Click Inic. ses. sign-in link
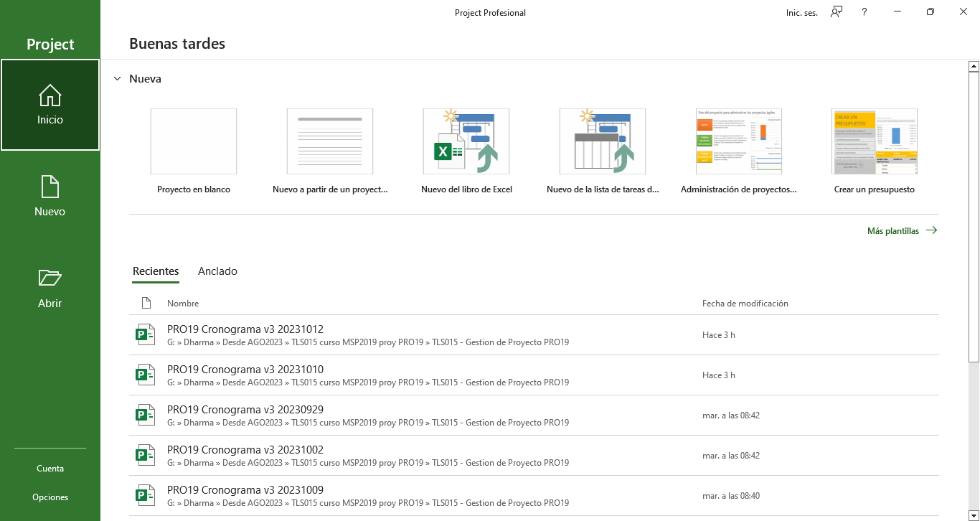This screenshot has height=521, width=980. coord(802,13)
